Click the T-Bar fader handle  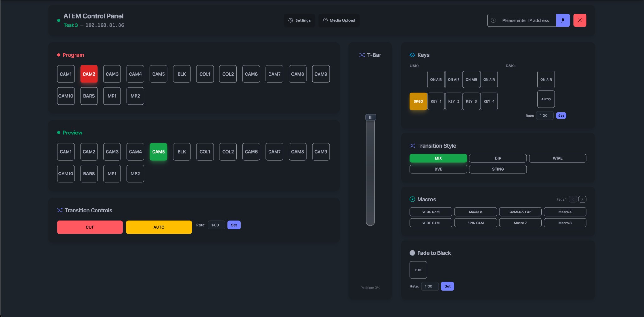click(x=370, y=117)
